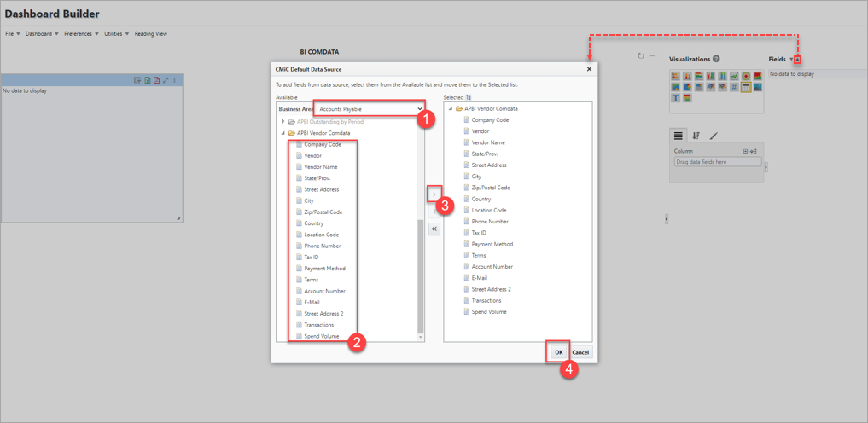Select the Text (T) visualization
This screenshot has width=868, height=423.
675,98
